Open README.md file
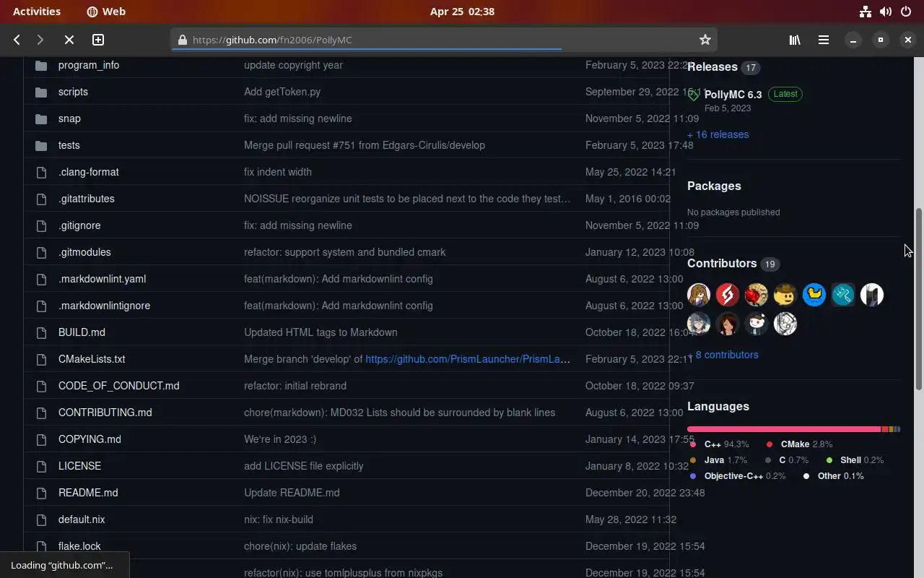This screenshot has width=924, height=578. click(x=88, y=493)
